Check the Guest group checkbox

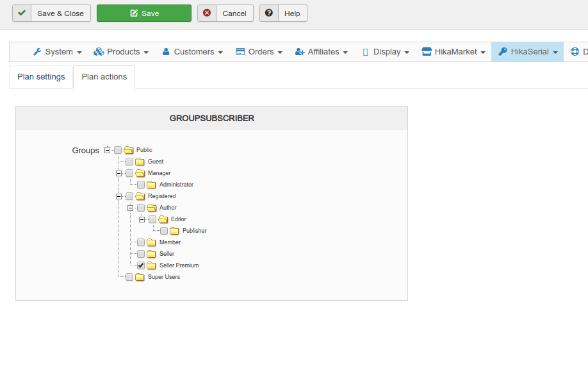pos(129,162)
